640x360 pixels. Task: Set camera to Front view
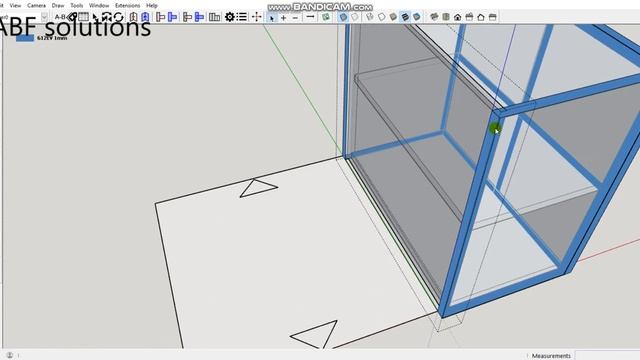[458, 17]
